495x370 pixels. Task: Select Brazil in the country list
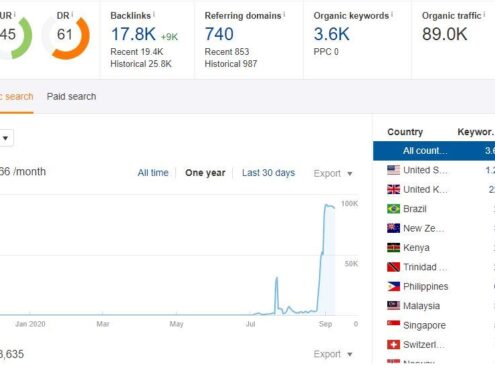434,209
